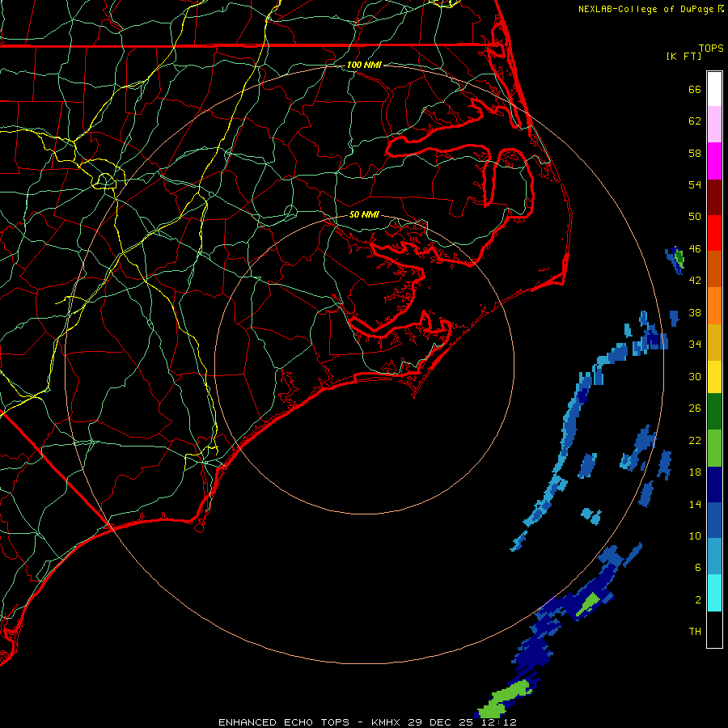Click the medium blue 10-14 legend swatch
728x728 pixels.
click(x=714, y=520)
